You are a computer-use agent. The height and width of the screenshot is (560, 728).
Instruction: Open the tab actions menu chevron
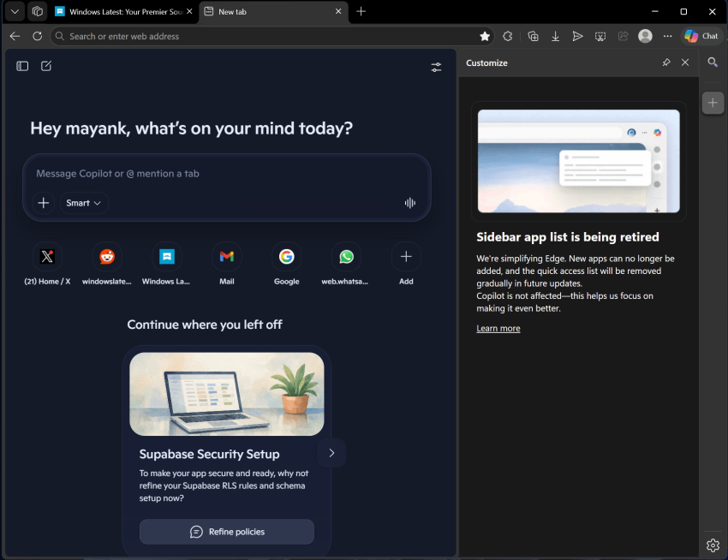click(x=15, y=12)
